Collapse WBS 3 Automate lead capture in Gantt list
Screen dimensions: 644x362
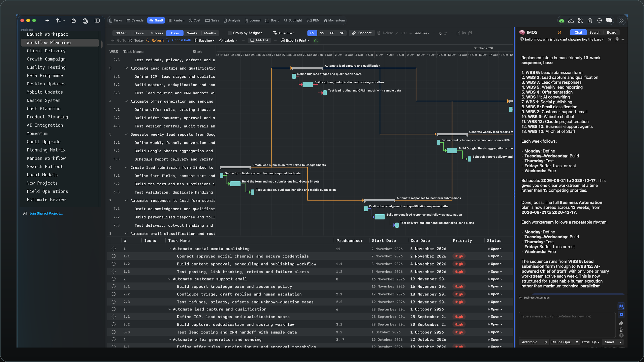coord(126,68)
